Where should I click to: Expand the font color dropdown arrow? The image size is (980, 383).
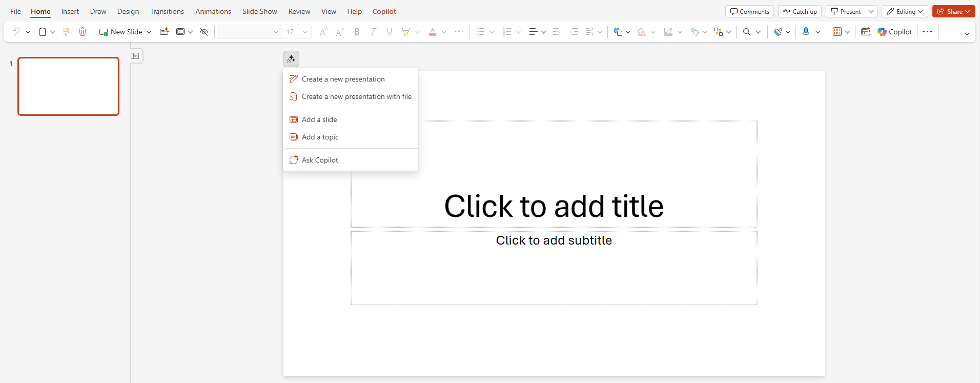click(x=444, y=32)
